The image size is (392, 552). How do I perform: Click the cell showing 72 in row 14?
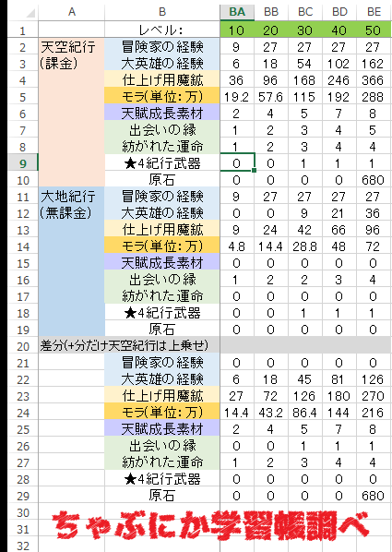pyautogui.click(x=374, y=246)
